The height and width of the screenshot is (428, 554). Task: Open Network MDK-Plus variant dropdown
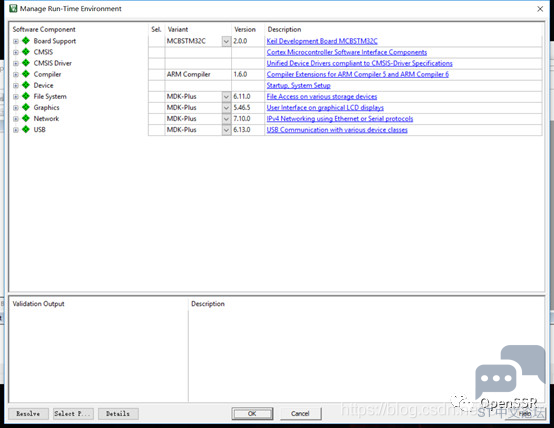(226, 119)
